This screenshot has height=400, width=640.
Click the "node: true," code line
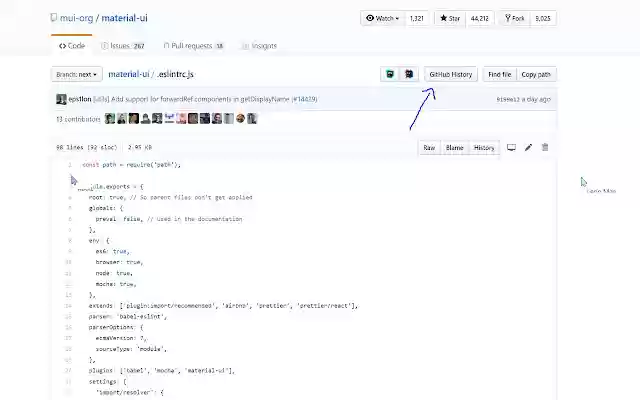(114, 273)
